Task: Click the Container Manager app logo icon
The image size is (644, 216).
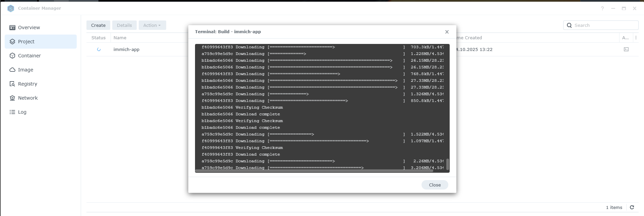Action: tap(11, 8)
